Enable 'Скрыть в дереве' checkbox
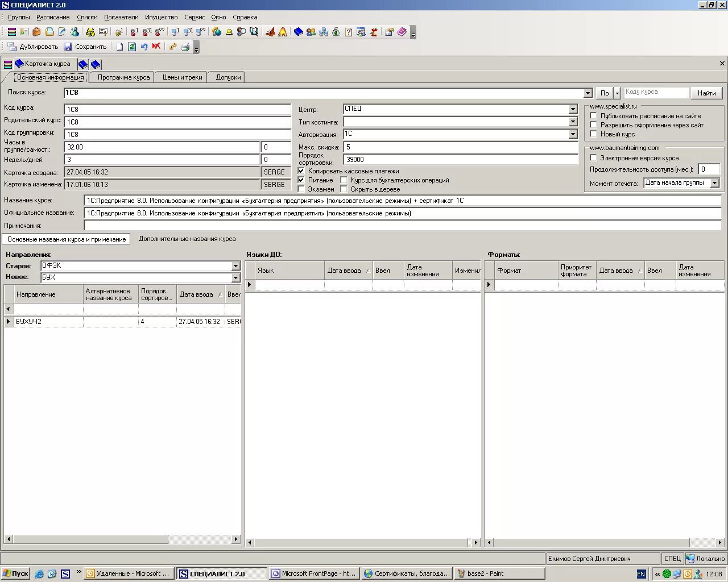The width and height of the screenshot is (728, 582). (344, 189)
